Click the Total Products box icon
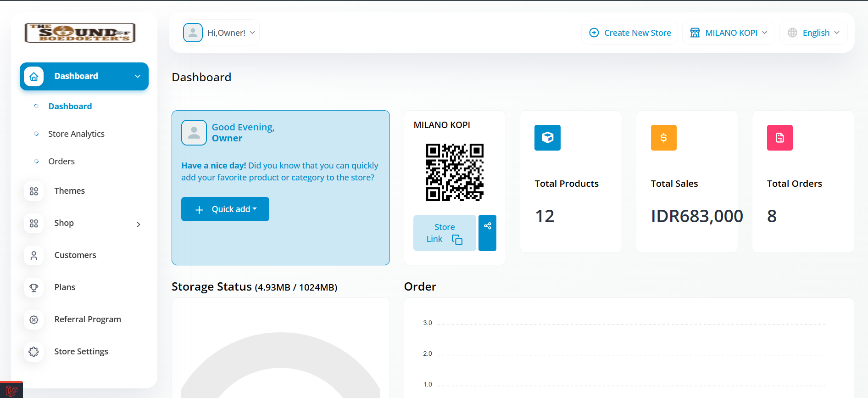 point(547,138)
